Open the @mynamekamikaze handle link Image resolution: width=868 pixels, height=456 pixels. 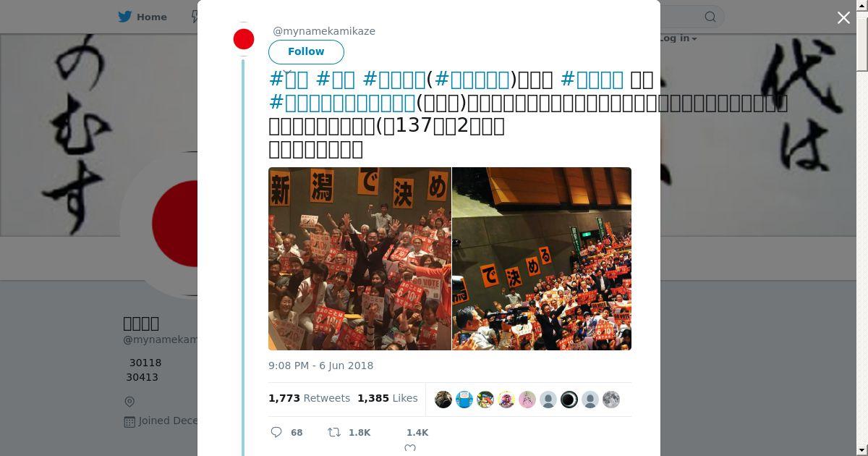click(324, 31)
